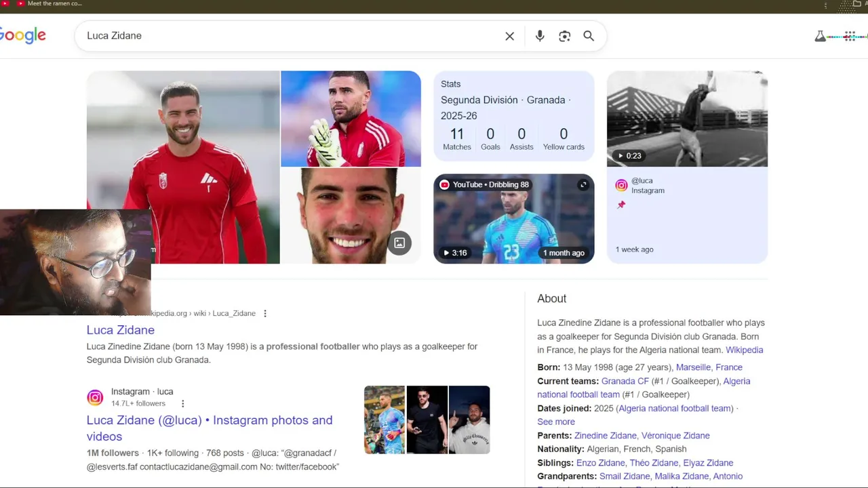Viewport: 868px width, 488px height.
Task: Expand See more under Dates joined
Action: coord(556,422)
